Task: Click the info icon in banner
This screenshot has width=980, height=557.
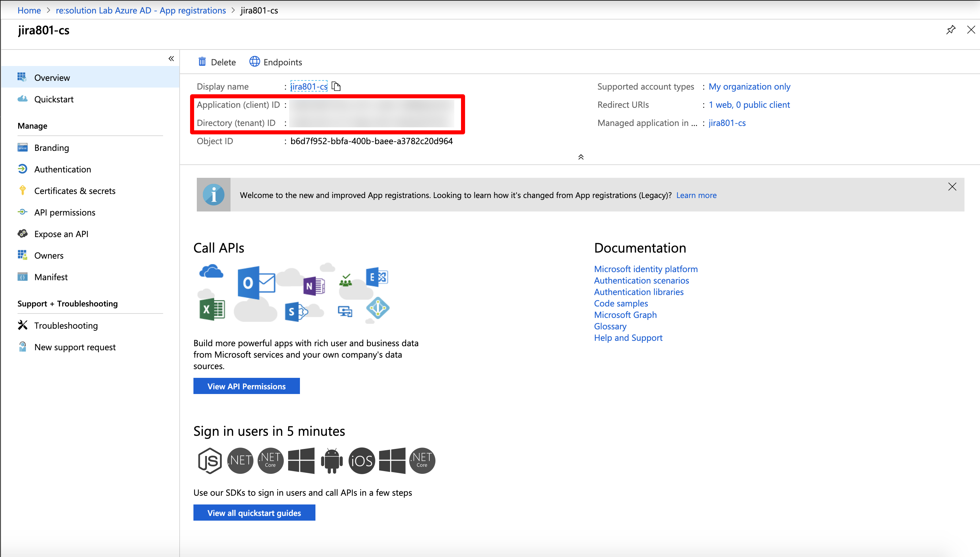Action: tap(214, 195)
